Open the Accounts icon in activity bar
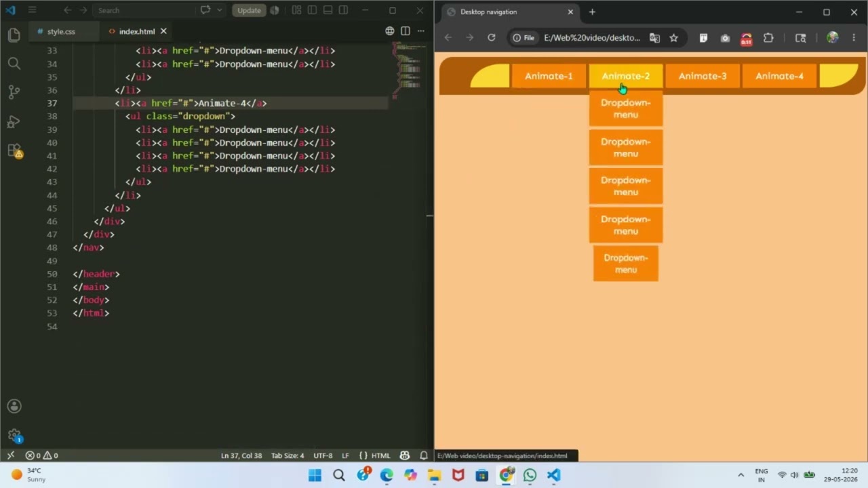The image size is (868, 488). [x=14, y=406]
